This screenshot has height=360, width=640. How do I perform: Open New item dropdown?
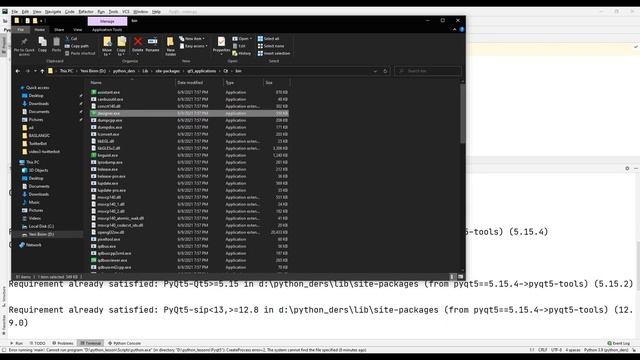[192, 38]
